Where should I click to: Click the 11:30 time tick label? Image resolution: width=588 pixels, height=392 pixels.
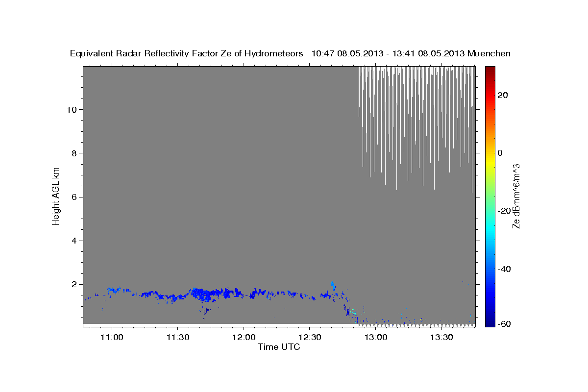click(x=177, y=338)
